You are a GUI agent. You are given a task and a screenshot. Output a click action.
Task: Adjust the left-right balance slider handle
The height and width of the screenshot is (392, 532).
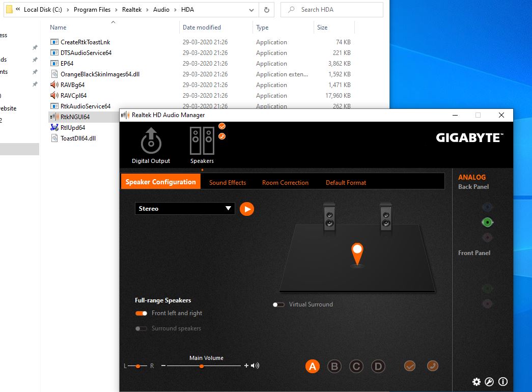[x=138, y=366]
